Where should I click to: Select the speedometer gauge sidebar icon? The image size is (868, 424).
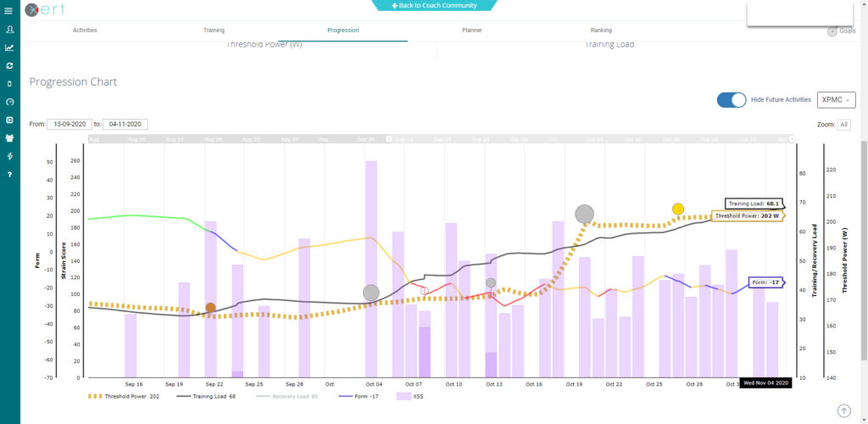[8, 102]
